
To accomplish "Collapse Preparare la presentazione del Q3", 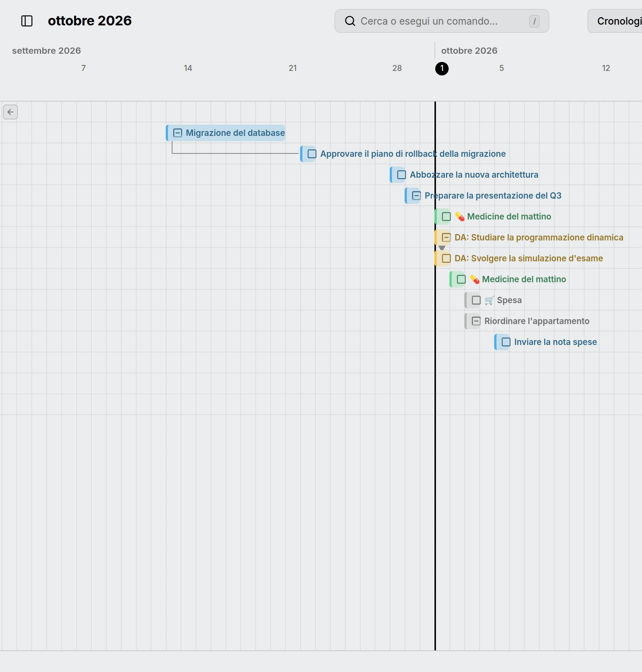I will click(417, 196).
